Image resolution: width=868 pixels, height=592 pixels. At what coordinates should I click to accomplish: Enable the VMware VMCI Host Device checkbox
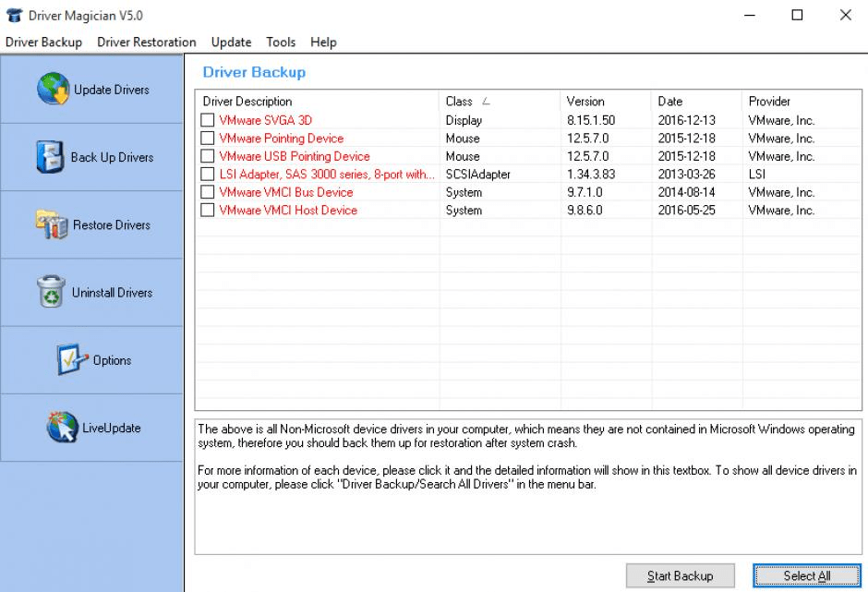pyautogui.click(x=207, y=211)
